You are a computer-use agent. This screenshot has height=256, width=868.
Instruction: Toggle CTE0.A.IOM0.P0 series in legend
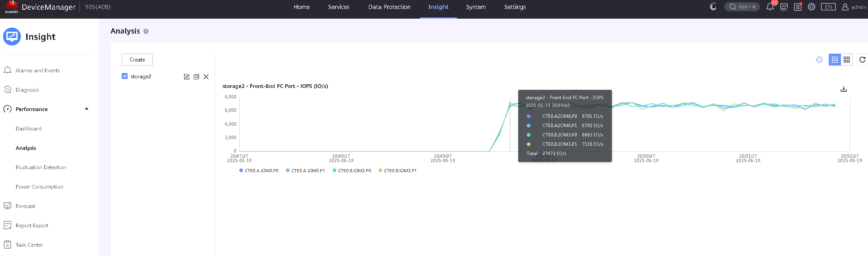tap(259, 171)
